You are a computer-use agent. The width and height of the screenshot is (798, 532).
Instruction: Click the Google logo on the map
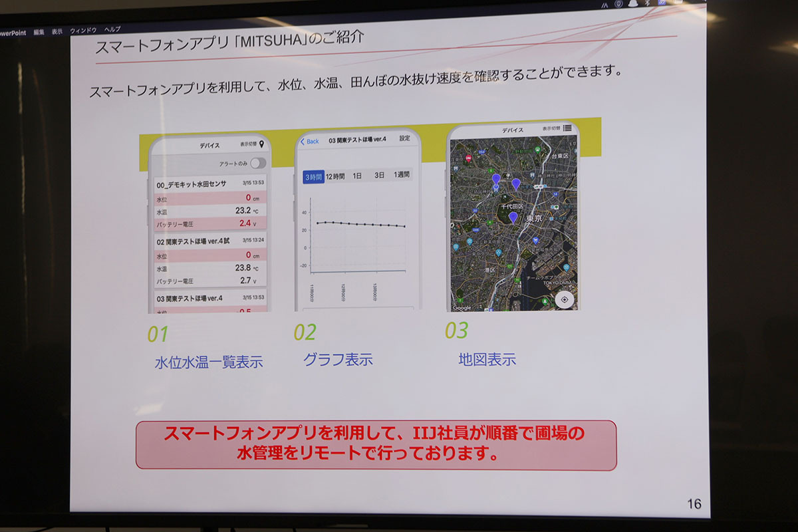click(462, 308)
